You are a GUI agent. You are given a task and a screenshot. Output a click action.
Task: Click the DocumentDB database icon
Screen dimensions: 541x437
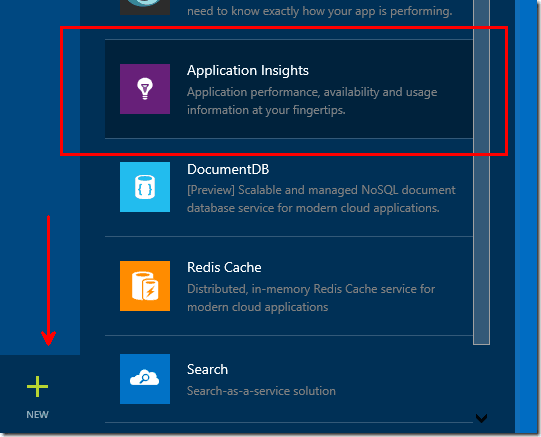[145, 187]
